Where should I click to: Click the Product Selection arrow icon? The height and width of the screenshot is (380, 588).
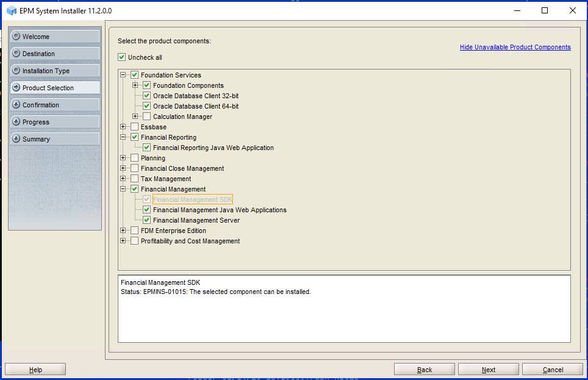point(16,87)
